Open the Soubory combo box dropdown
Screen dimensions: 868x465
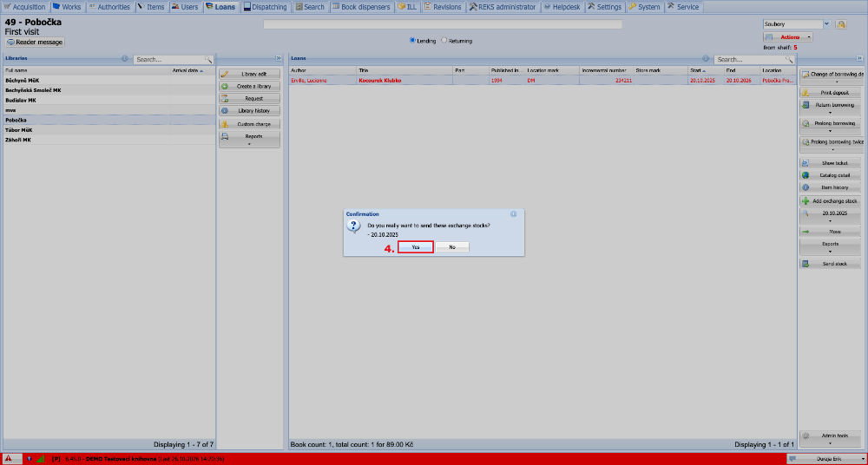[826, 23]
